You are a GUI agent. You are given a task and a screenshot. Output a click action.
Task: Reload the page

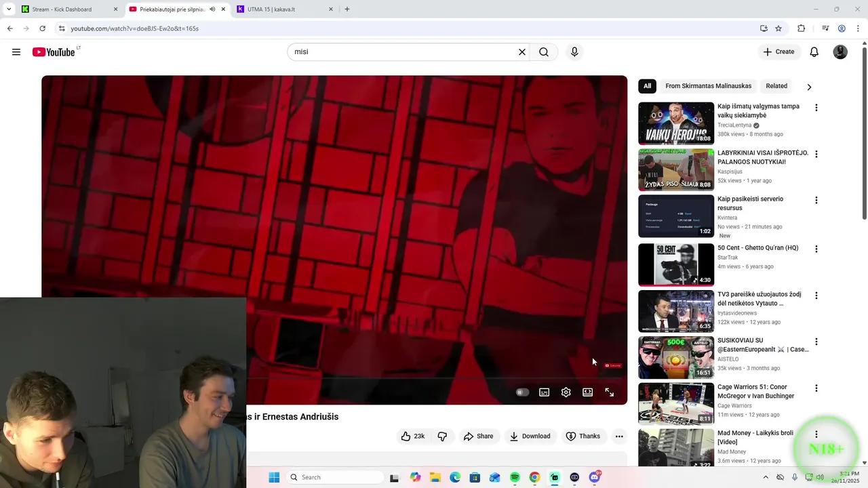click(x=42, y=28)
